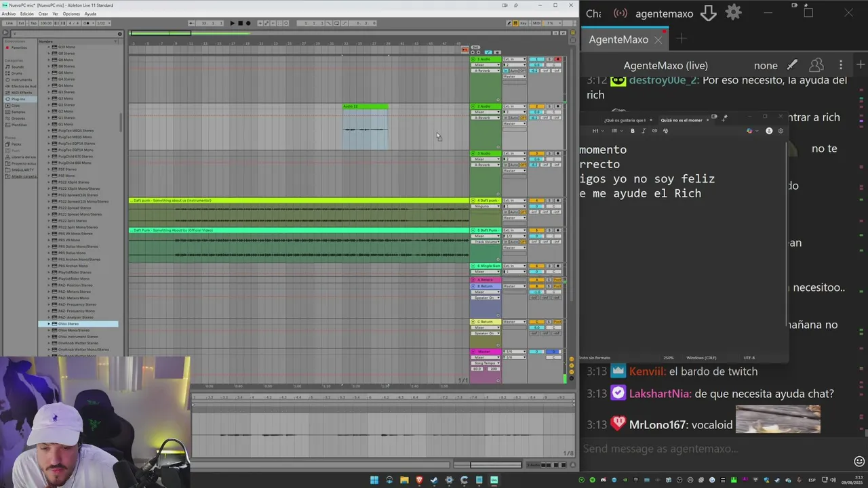Viewport: 868px width, 488px height.
Task: Toggle the Loop switch
Action: coord(337,23)
